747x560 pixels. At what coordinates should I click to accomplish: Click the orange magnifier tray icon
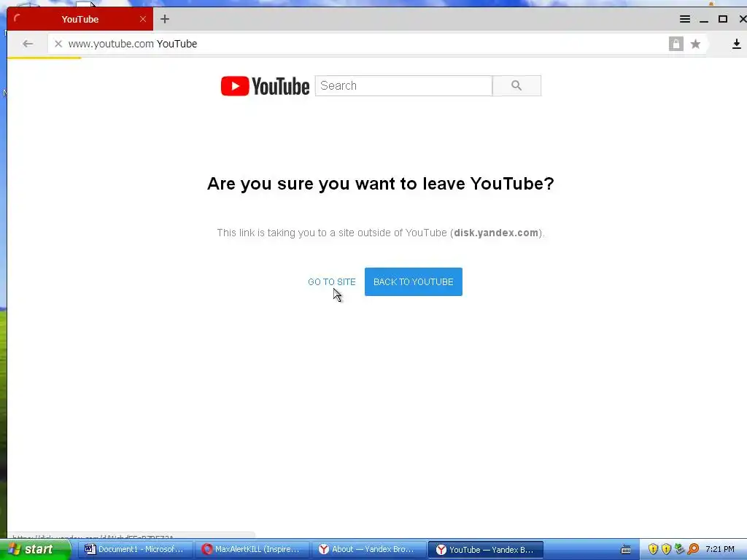[693, 550]
